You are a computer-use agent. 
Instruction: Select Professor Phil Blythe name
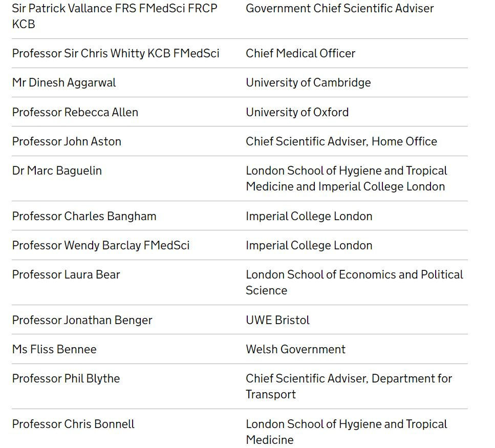[x=66, y=378]
